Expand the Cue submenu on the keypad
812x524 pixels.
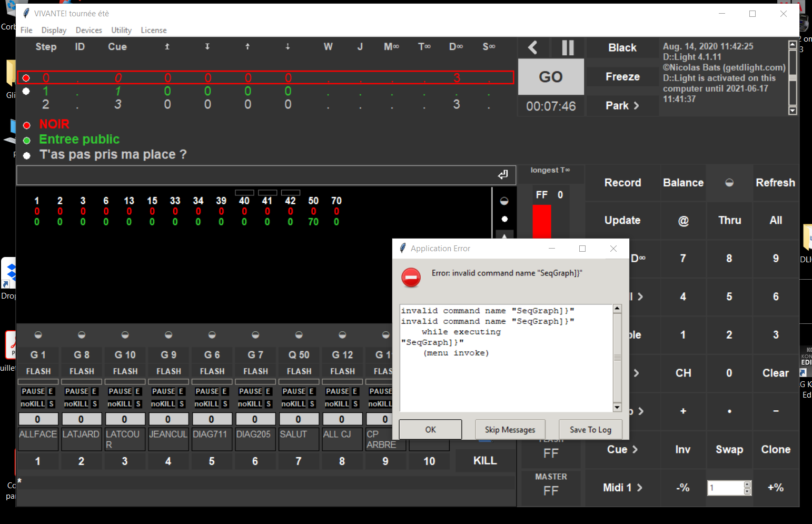click(622, 449)
